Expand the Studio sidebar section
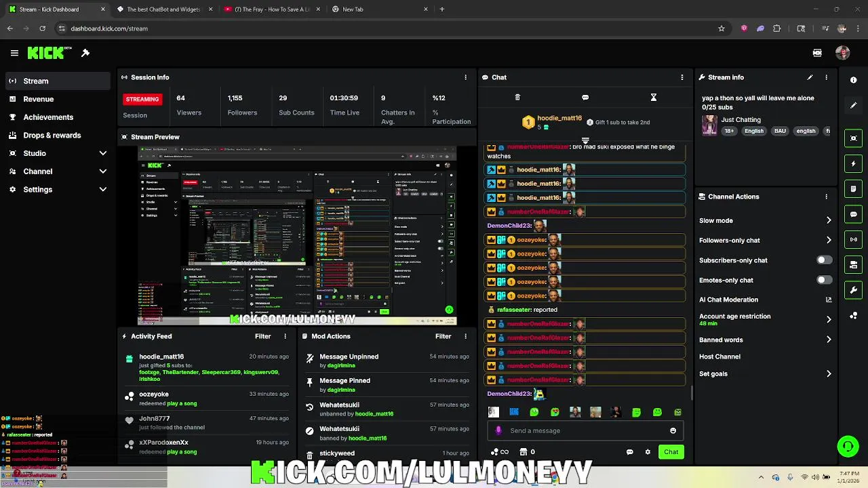This screenshot has width=868, height=488. point(103,153)
